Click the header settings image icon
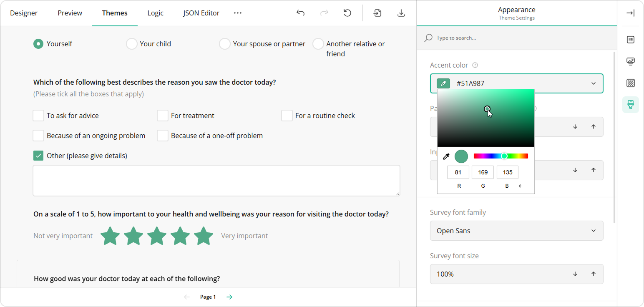The image size is (644, 307). [x=630, y=61]
